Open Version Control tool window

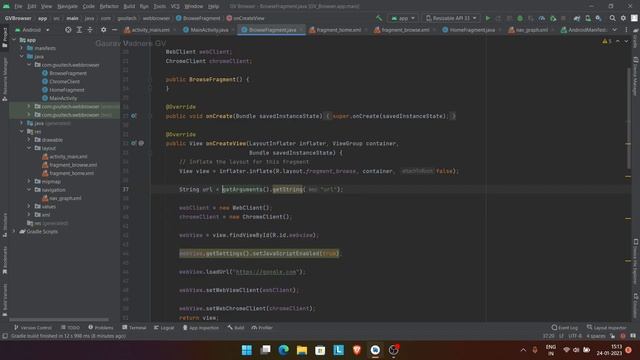coord(33,327)
